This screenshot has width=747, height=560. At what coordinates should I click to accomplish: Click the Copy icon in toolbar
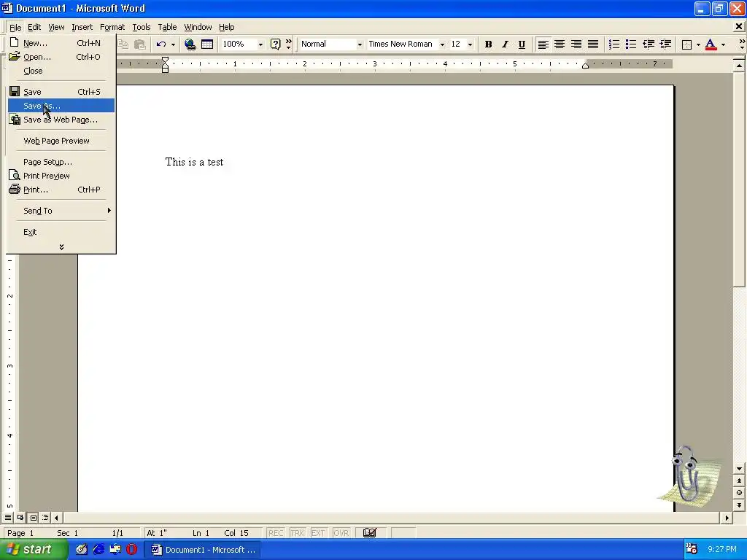coord(123,44)
